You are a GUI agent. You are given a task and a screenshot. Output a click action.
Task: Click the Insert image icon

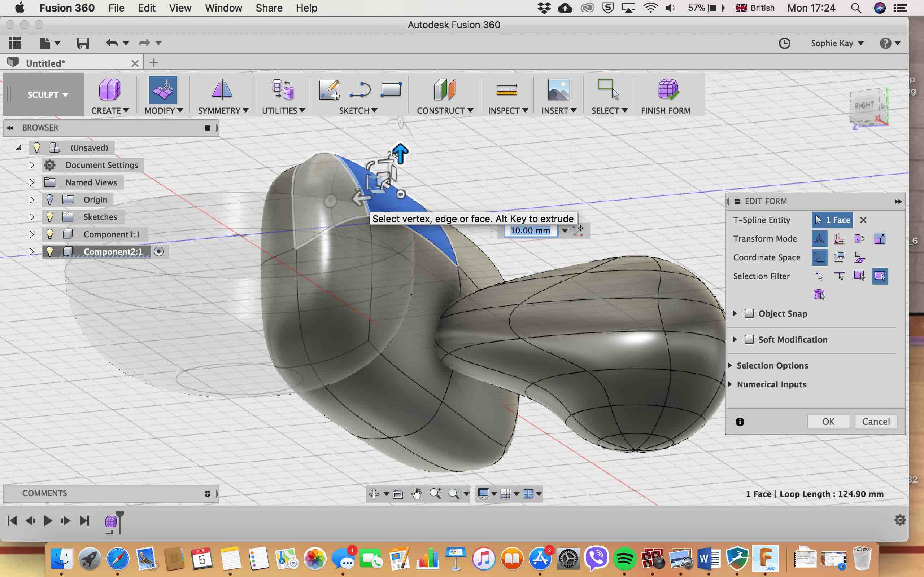(x=558, y=90)
